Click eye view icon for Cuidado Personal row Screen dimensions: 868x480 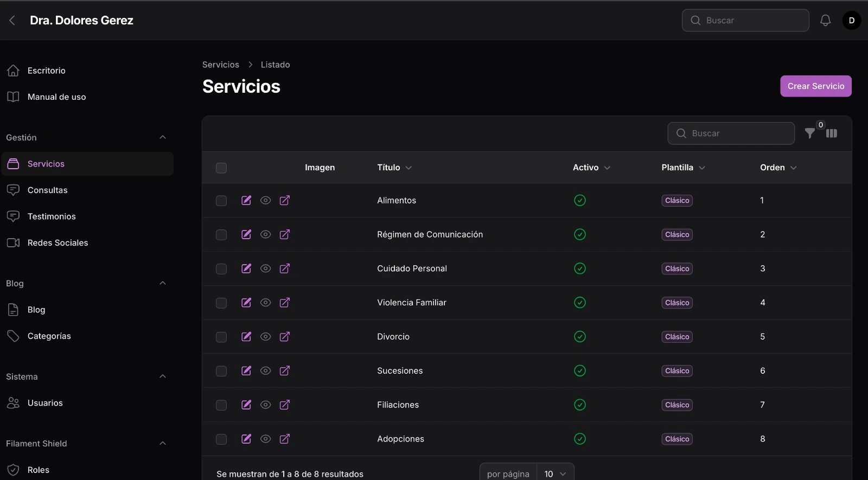coord(265,268)
